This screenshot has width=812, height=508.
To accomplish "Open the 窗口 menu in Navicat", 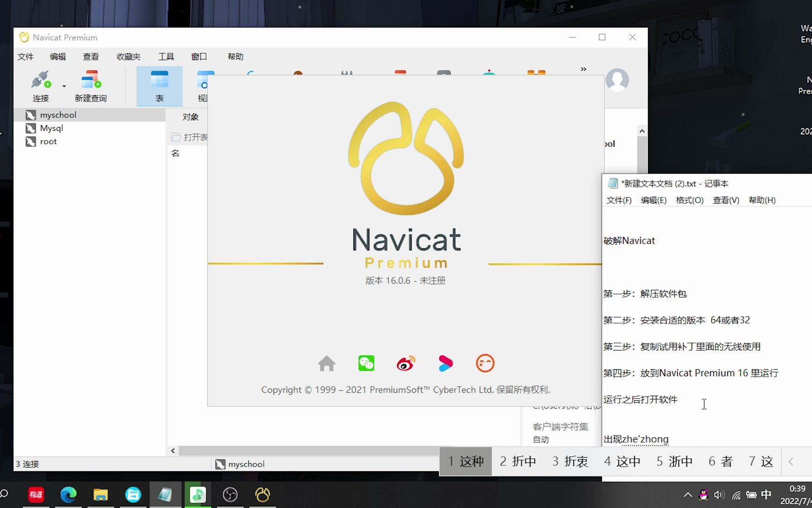I will (x=199, y=57).
